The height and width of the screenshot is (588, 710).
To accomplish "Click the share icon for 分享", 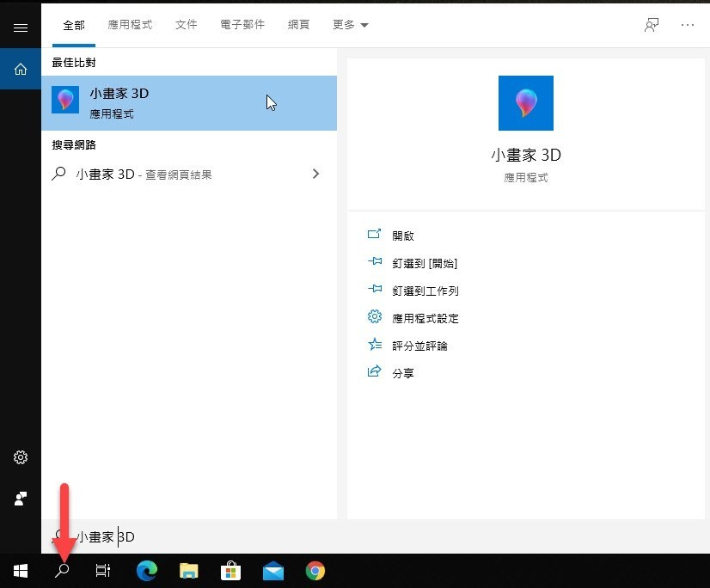I will click(x=374, y=371).
